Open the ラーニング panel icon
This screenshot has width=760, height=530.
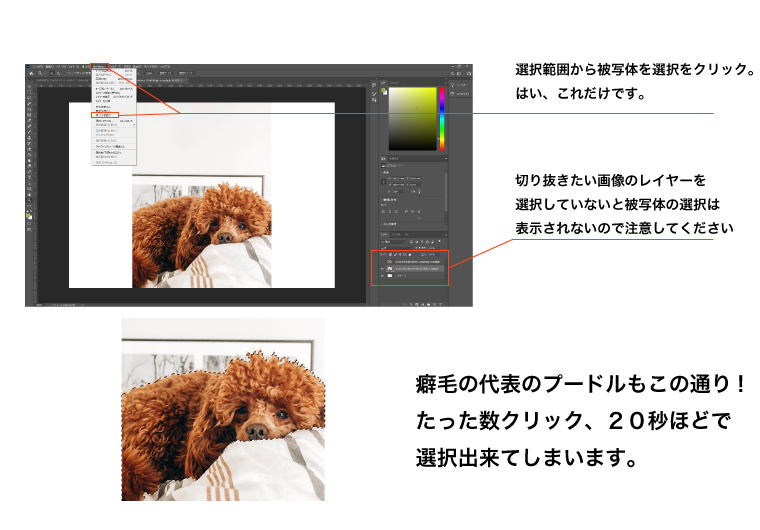pyautogui.click(x=453, y=85)
